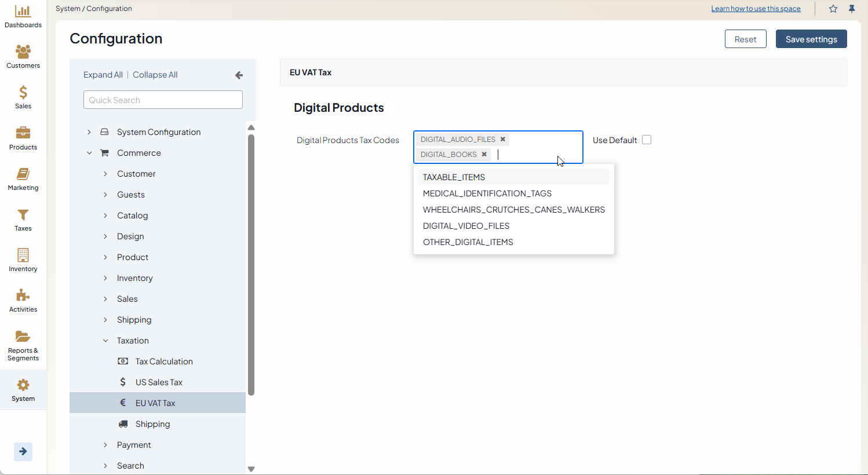Open the Dashboards sidebar icon
The width and height of the screenshot is (868, 475).
point(23,16)
